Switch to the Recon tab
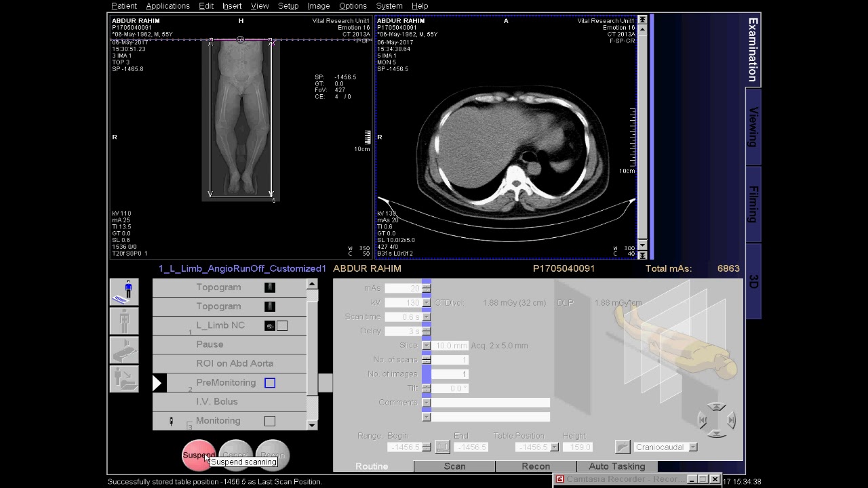The height and width of the screenshot is (488, 868). [536, 466]
